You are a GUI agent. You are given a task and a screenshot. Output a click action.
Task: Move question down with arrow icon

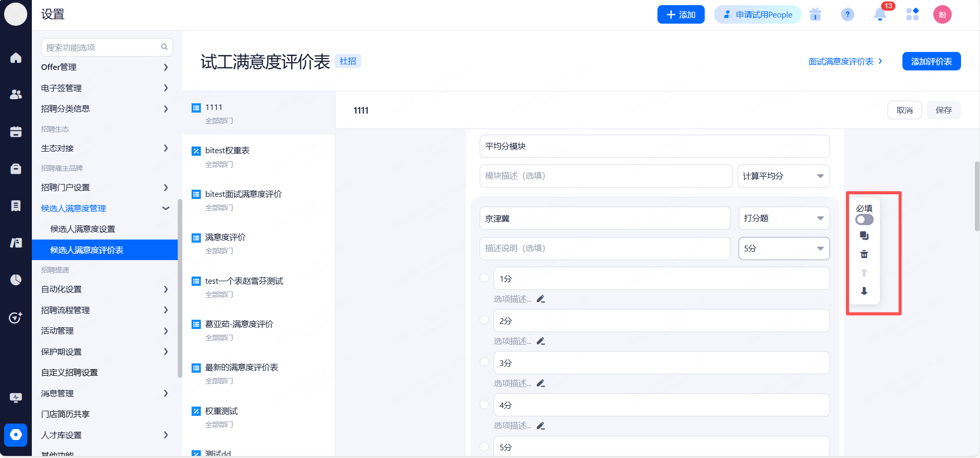point(864,291)
